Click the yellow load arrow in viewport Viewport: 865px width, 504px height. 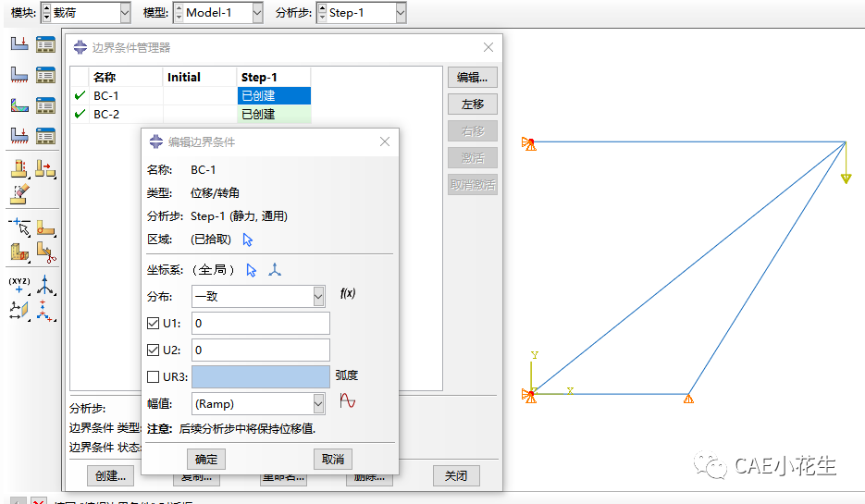click(x=846, y=163)
